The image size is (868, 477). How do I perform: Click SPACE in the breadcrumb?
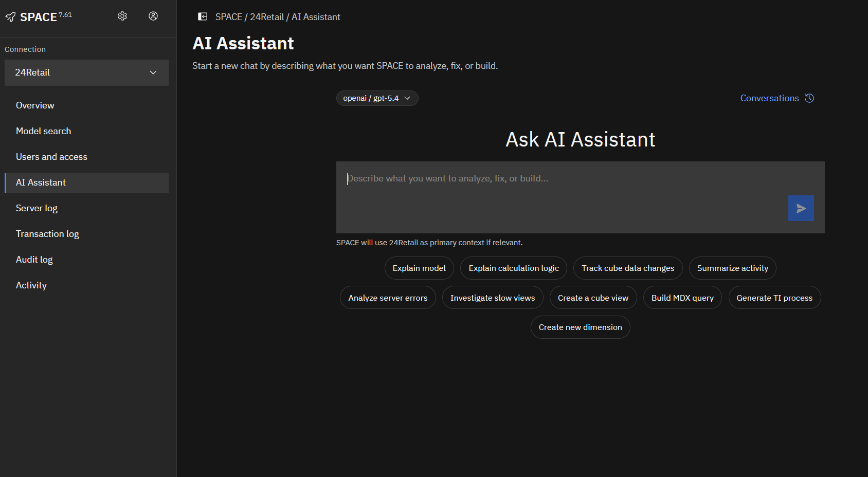(x=229, y=17)
